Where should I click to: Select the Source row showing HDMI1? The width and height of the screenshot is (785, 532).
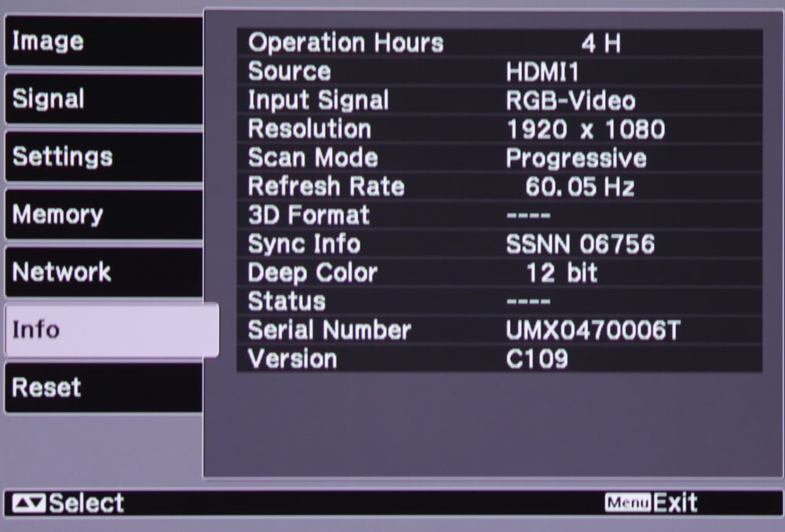pos(499,71)
